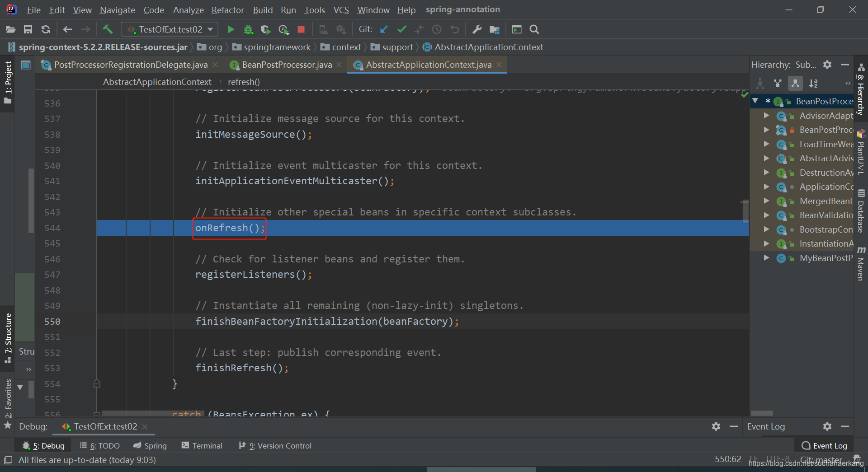Open the Structure tool window tab
Image resolution: width=868 pixels, height=472 pixels.
(8, 338)
